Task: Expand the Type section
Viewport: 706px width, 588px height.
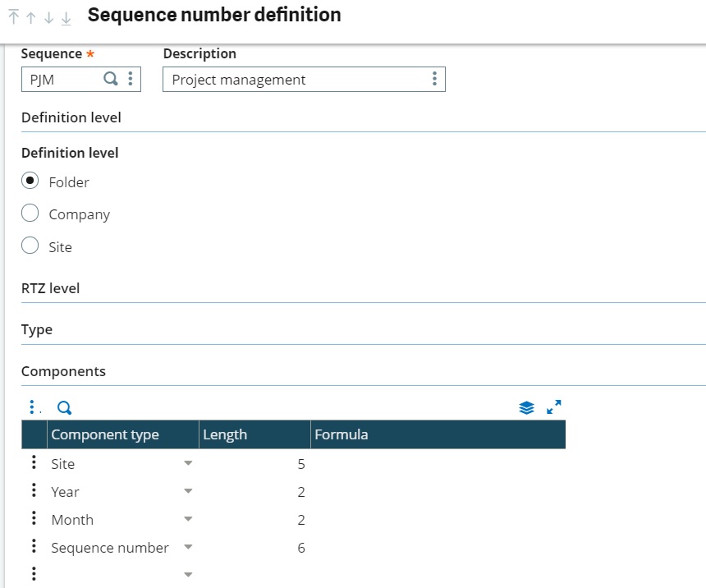Action: (37, 330)
